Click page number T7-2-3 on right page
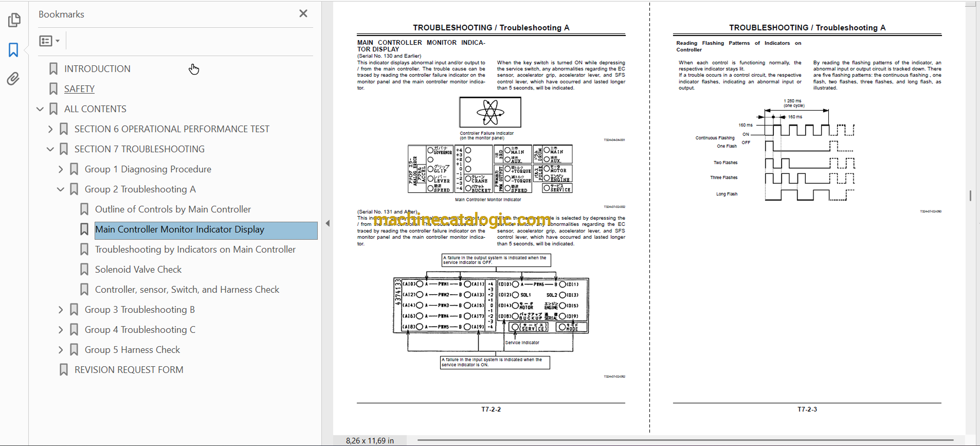 pyautogui.click(x=807, y=409)
